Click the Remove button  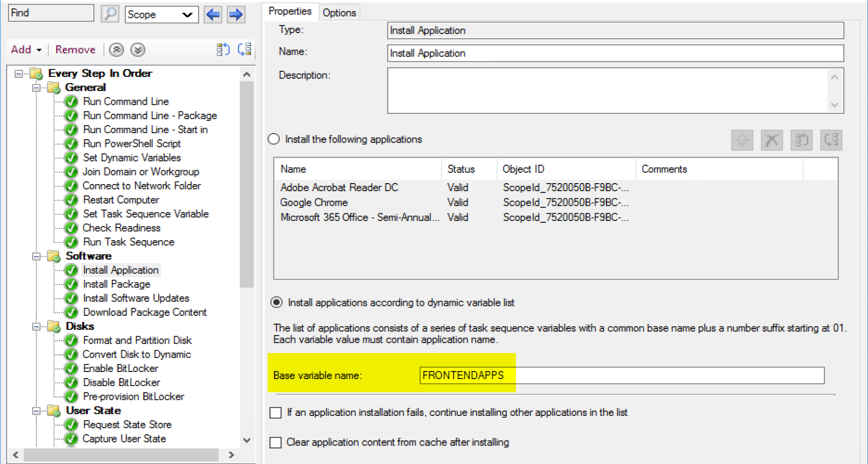[x=75, y=50]
